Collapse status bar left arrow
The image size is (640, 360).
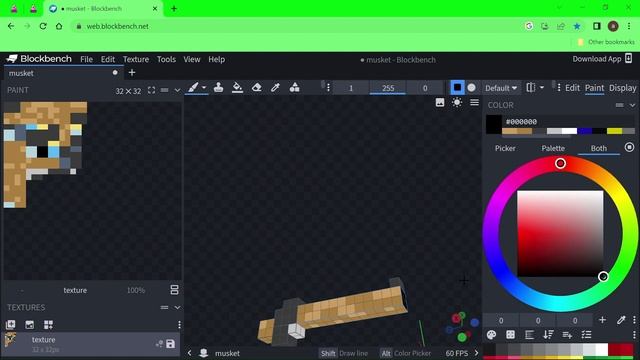point(189,353)
